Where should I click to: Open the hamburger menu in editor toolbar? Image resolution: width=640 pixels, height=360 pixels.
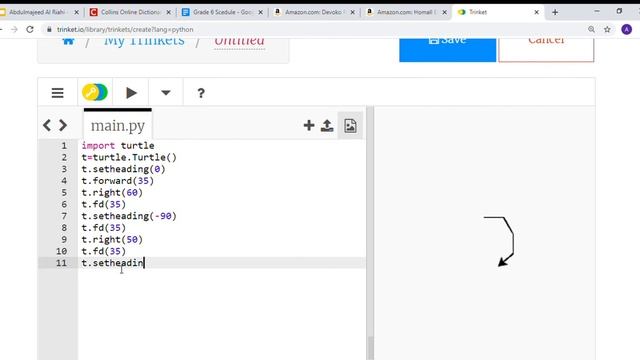click(58, 93)
